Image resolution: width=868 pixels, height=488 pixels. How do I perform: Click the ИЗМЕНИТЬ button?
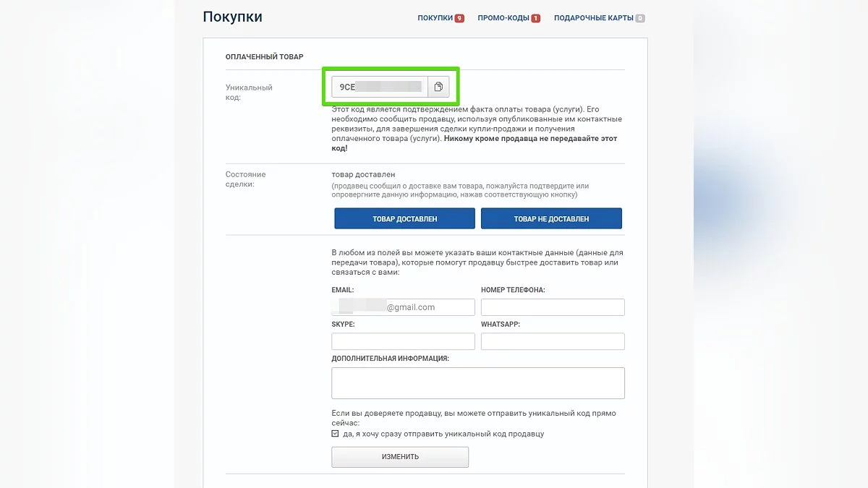[400, 457]
